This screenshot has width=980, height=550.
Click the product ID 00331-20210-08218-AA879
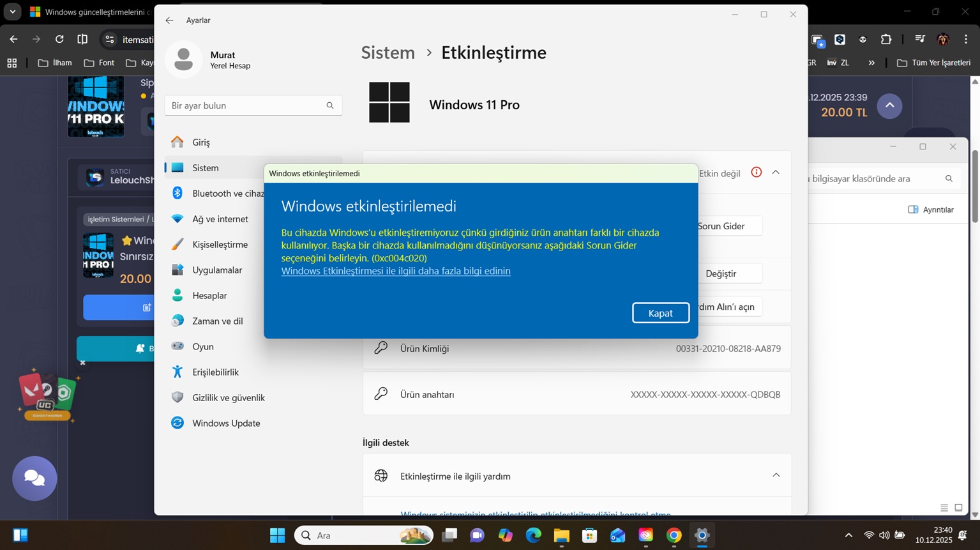[x=728, y=349]
